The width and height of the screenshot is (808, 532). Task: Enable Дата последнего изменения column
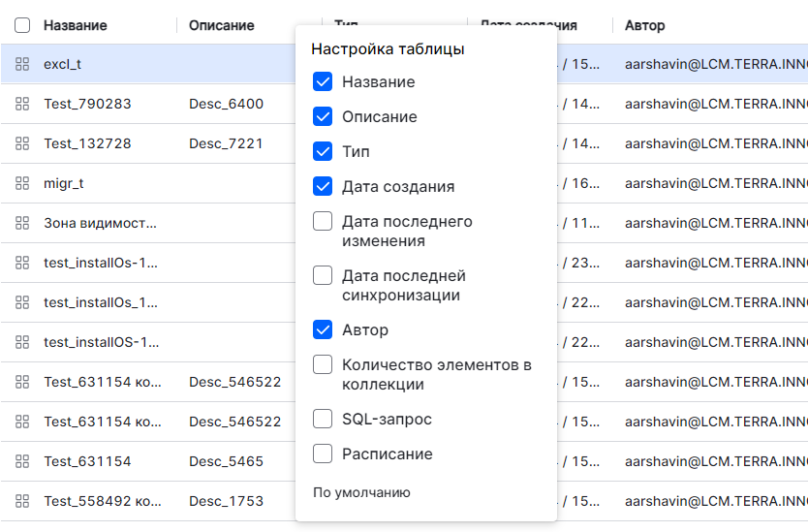323,222
